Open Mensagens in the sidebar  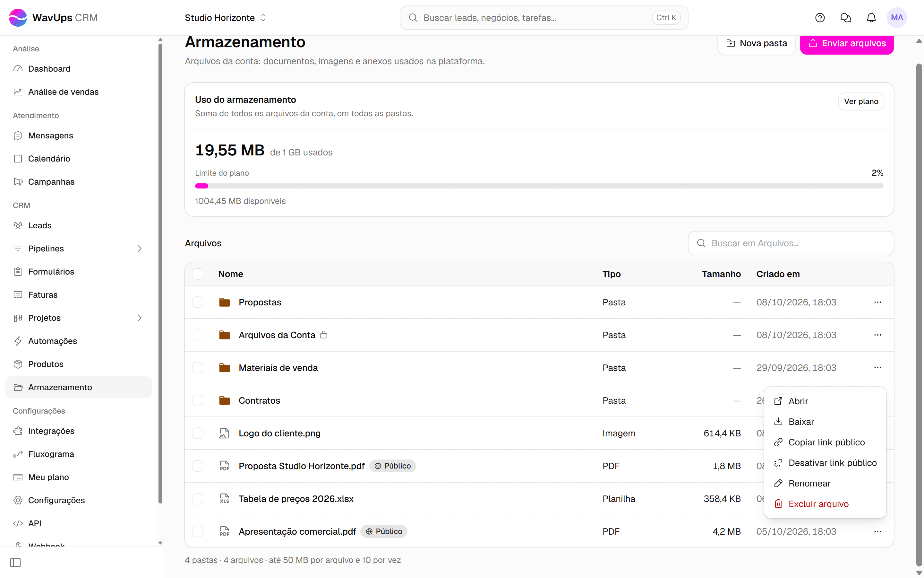(79, 135)
